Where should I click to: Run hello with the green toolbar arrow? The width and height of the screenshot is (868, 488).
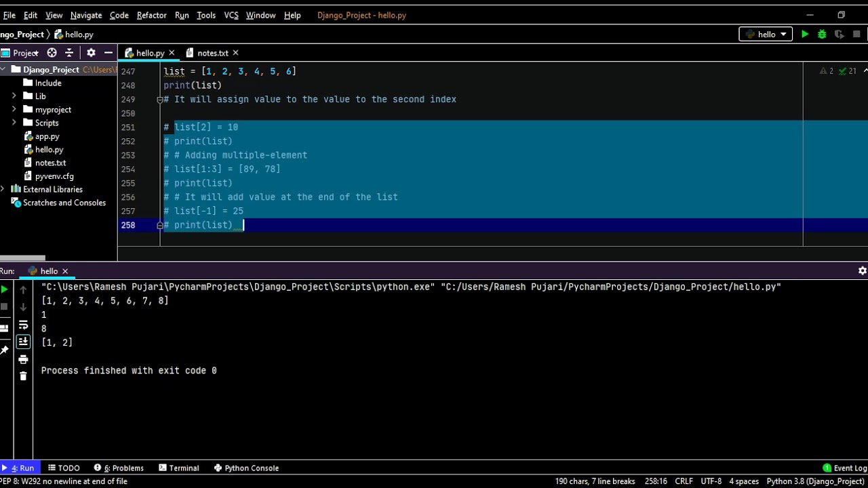click(805, 34)
